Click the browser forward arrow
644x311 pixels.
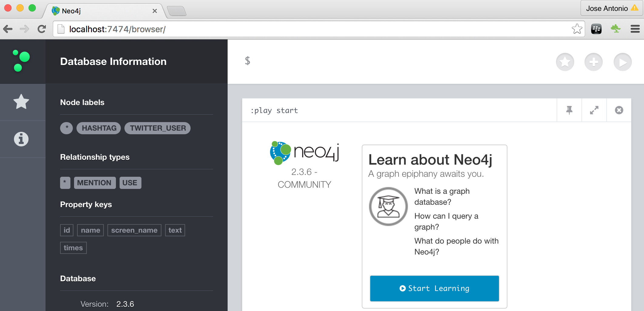point(24,29)
